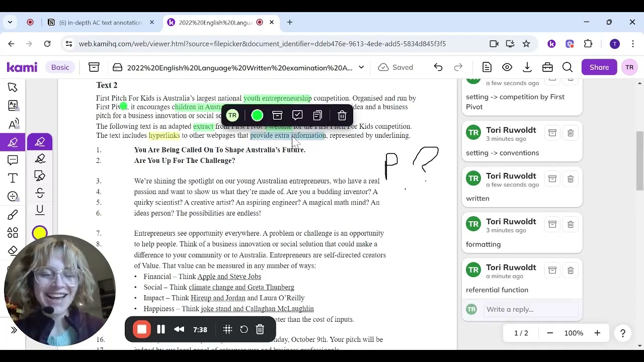Duplicate annotation from floating toolbar
Image resolution: width=644 pixels, height=362 pixels.
pyautogui.click(x=317, y=116)
